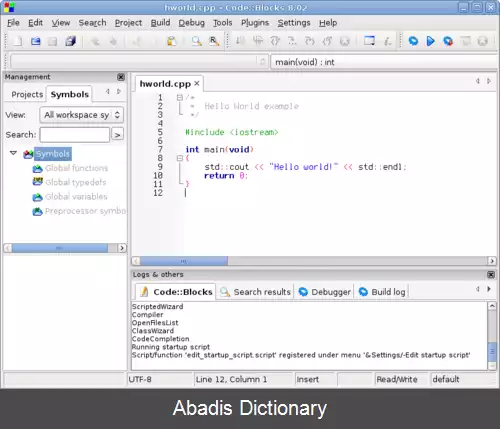Show next log tabs with right arrow

(x=489, y=289)
